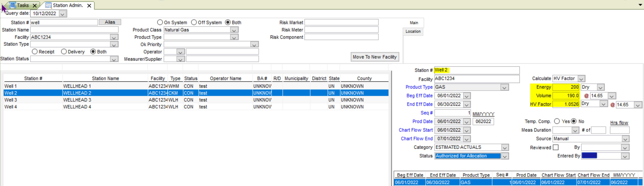Set Temp. Comp. to Yes
Screen dimensions: 644x186
(x=557, y=121)
